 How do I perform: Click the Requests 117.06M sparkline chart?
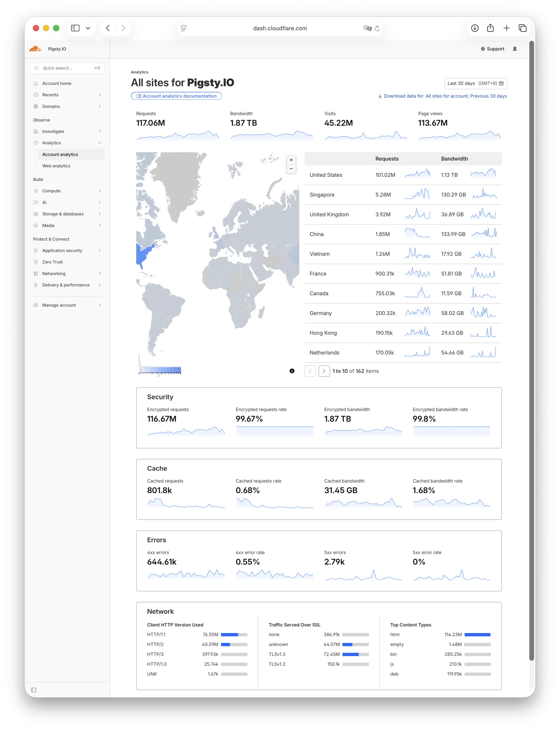tap(178, 135)
